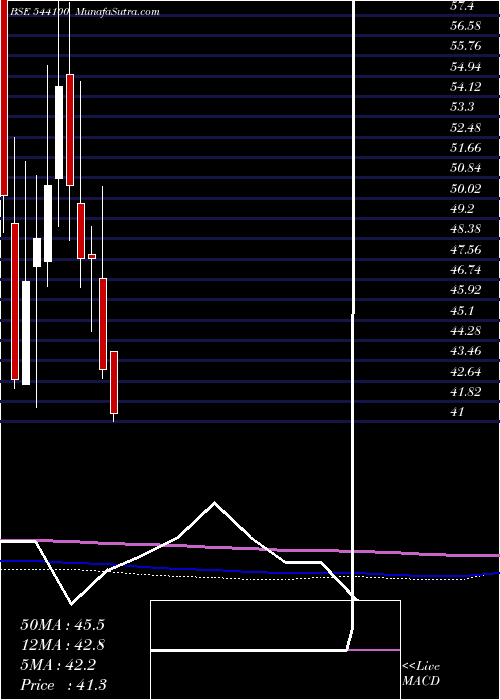Click the Price : 41.3 readout
Viewport: 500px width, 700px height.
(63, 685)
